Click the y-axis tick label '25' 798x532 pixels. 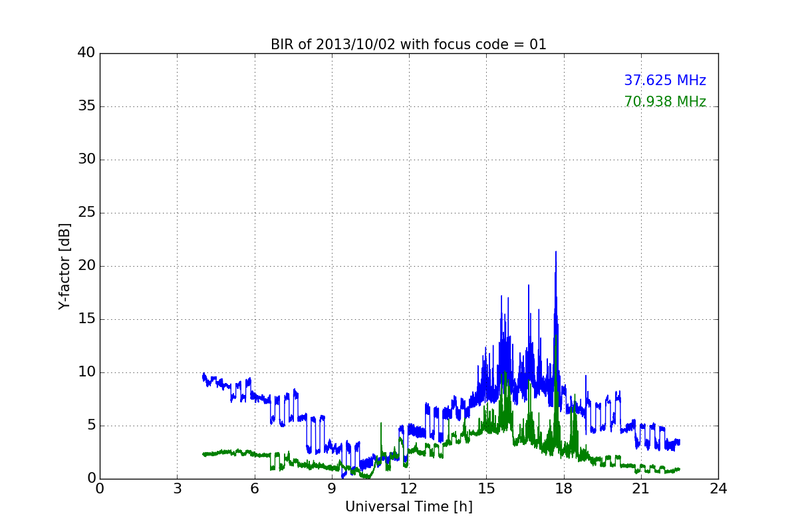click(x=86, y=213)
